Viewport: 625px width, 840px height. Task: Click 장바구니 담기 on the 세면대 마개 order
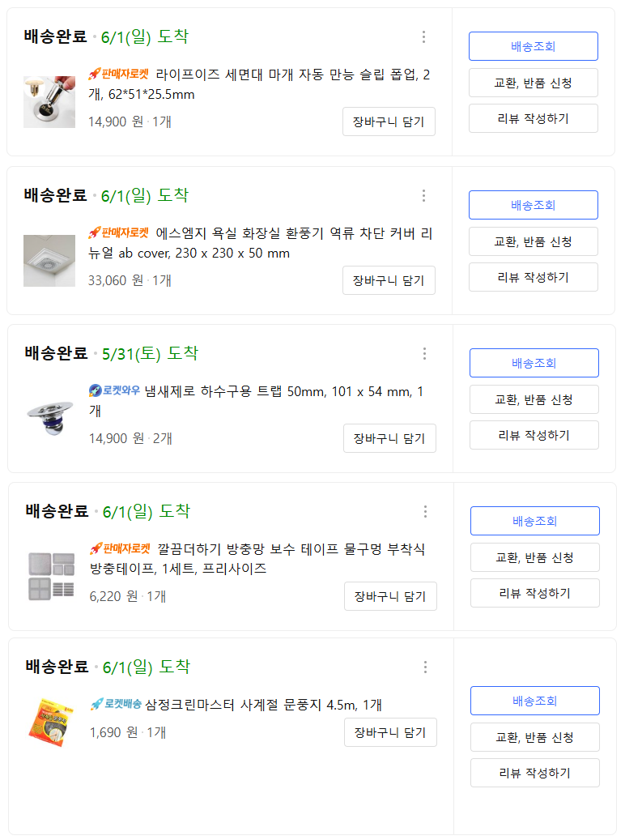point(389,122)
